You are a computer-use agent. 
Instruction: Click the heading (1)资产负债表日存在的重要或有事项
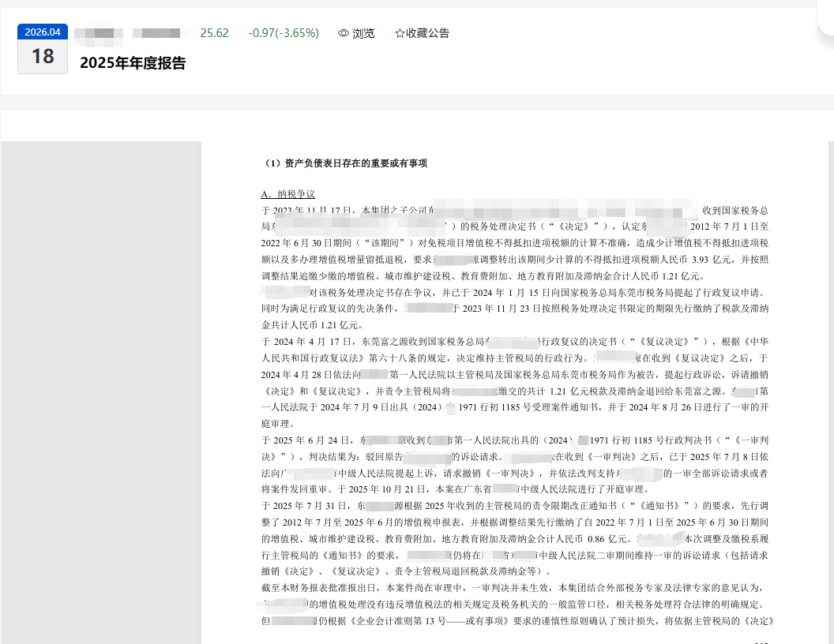coord(344,163)
